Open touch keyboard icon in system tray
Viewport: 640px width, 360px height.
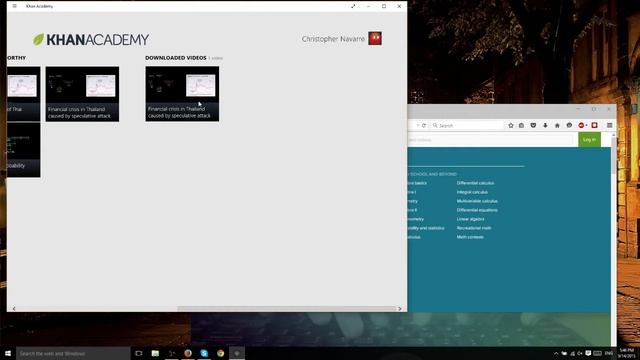point(598,353)
